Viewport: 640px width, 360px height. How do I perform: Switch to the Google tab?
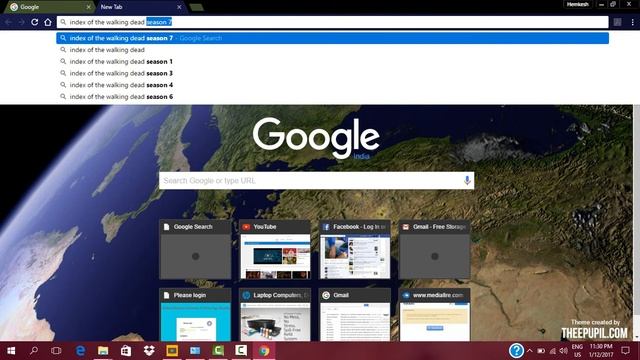pyautogui.click(x=49, y=7)
